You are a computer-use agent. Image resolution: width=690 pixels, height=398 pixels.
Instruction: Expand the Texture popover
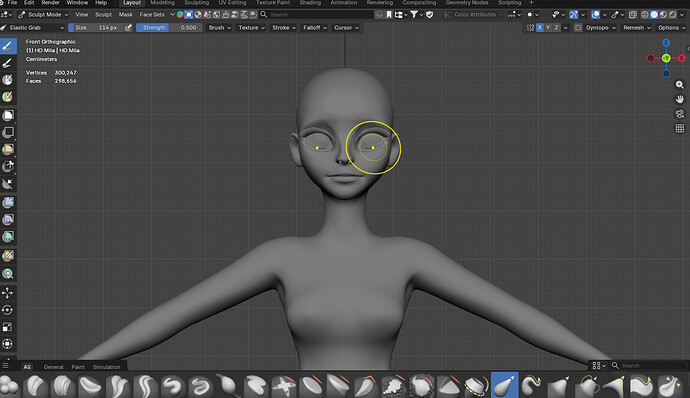[x=252, y=28]
